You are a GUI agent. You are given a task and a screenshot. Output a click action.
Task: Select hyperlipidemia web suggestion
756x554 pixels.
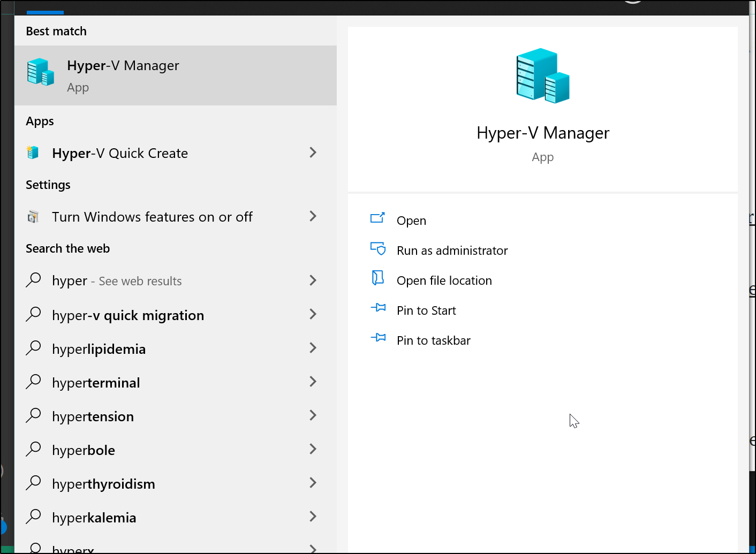pyautogui.click(x=176, y=348)
